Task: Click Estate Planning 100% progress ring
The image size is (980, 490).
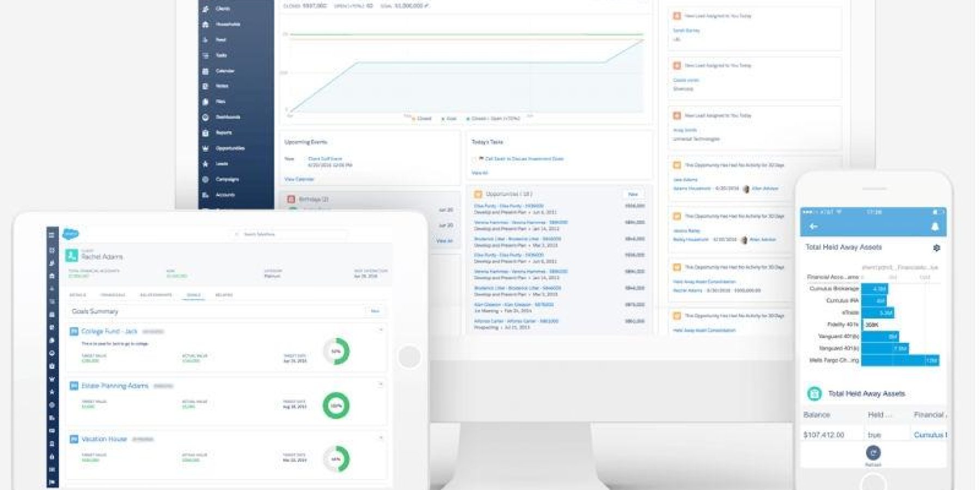Action: tap(336, 406)
